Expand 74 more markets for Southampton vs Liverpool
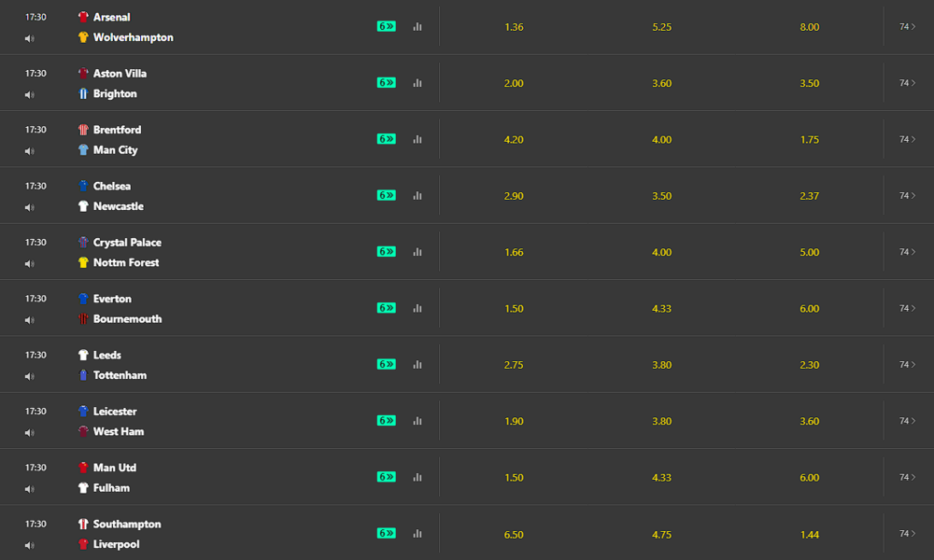 [x=907, y=533]
